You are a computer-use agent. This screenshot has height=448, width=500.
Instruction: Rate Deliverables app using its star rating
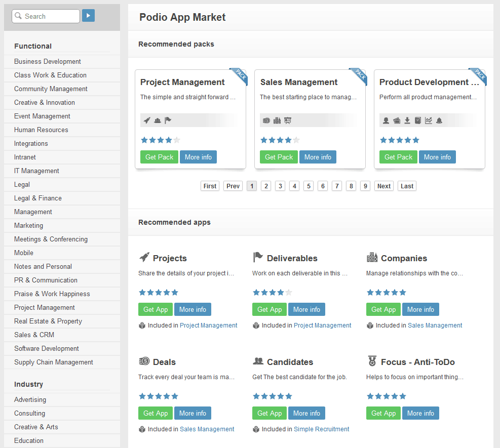(x=272, y=293)
